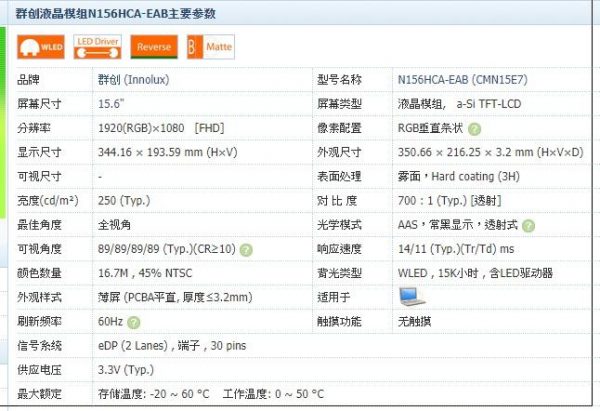Click the Matte surface badge icon
This screenshot has height=411, width=600.
point(211,47)
